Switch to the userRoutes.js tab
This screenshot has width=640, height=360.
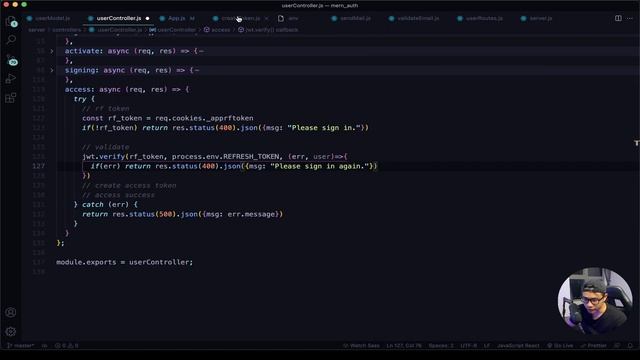[x=480, y=18]
